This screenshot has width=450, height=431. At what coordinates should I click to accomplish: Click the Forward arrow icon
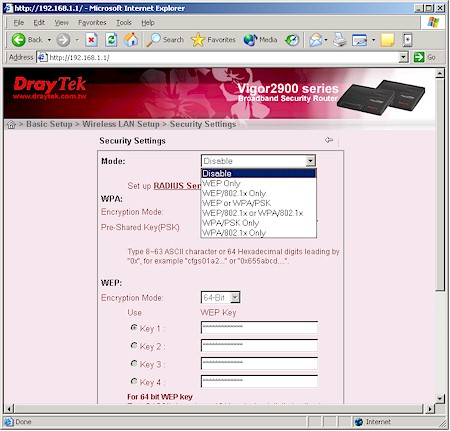tap(63, 40)
